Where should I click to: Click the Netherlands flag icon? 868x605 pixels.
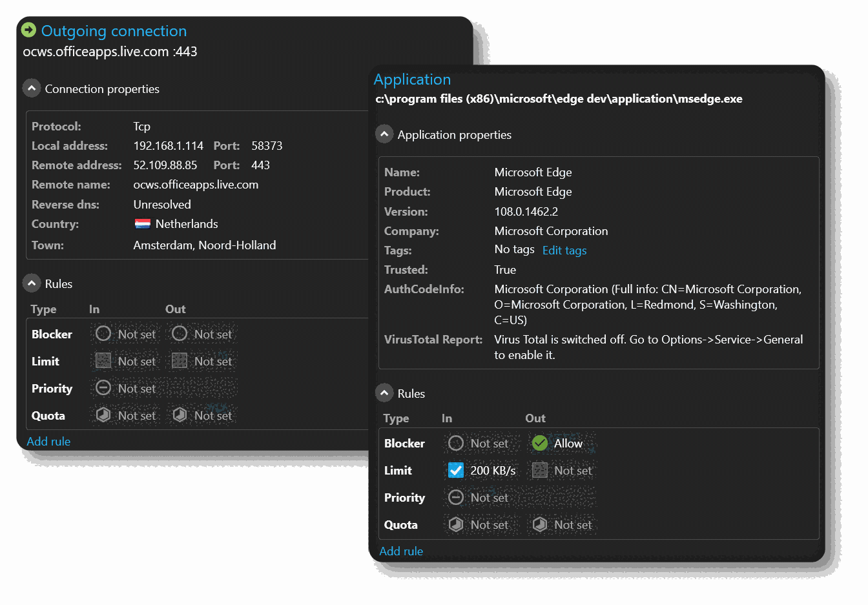pyautogui.click(x=141, y=223)
